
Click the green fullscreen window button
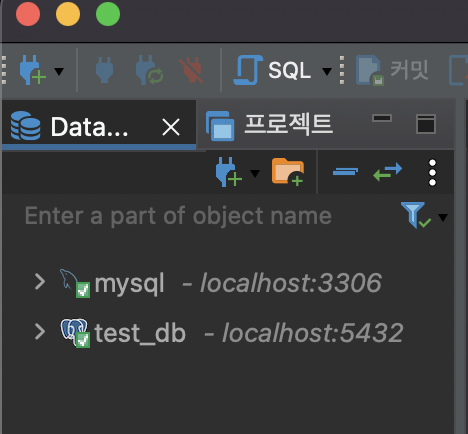pos(108,14)
